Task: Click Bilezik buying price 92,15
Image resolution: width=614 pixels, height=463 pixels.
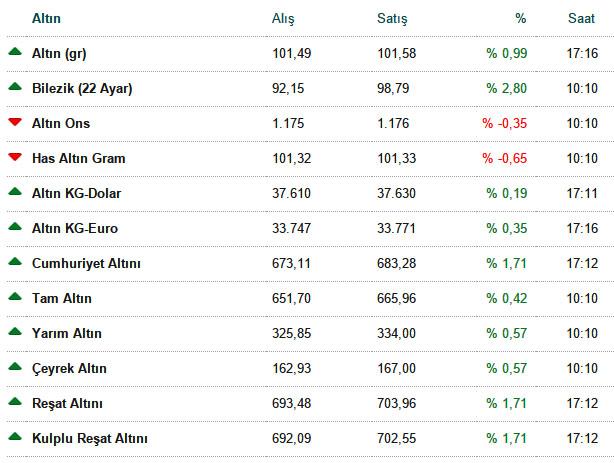Action: click(288, 89)
